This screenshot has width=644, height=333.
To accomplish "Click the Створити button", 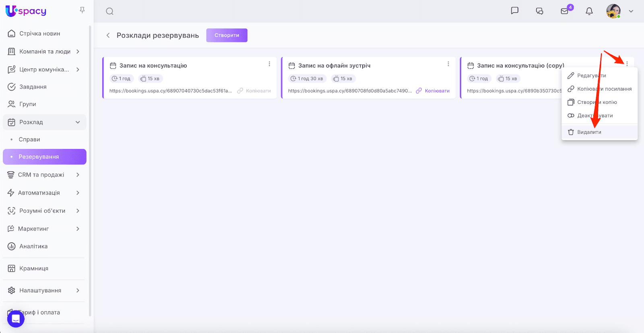I will pyautogui.click(x=227, y=35).
